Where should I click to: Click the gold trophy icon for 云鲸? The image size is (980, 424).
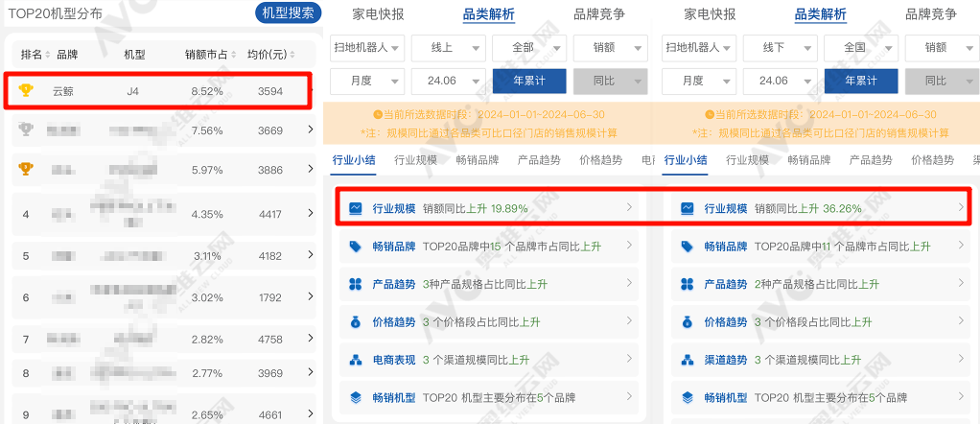pos(26,91)
